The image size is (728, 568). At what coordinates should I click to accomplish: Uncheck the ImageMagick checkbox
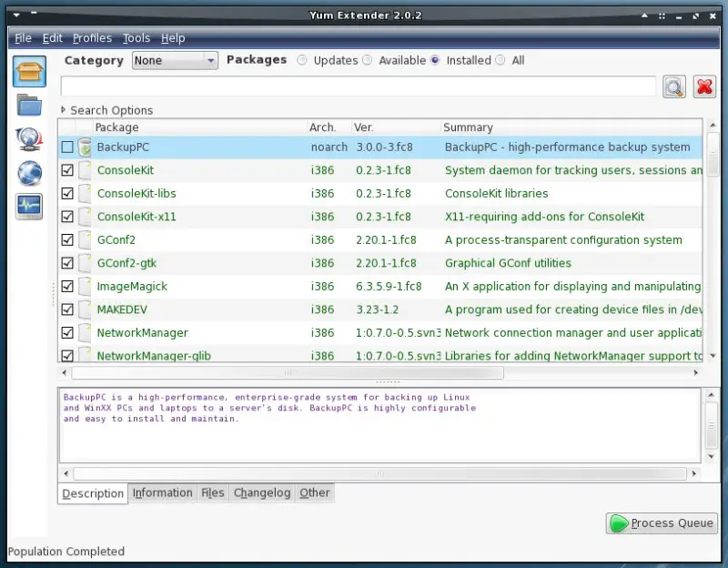pyautogui.click(x=67, y=286)
